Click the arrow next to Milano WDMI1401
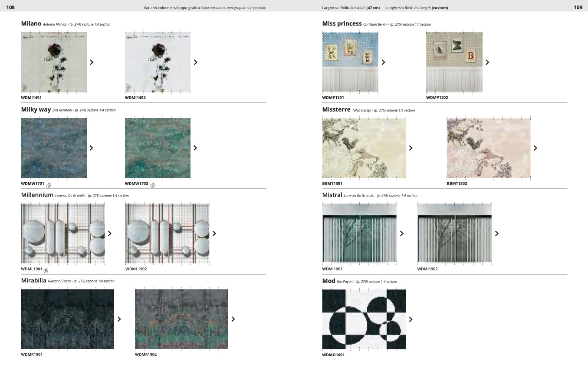The height and width of the screenshot is (381, 588). [x=92, y=62]
